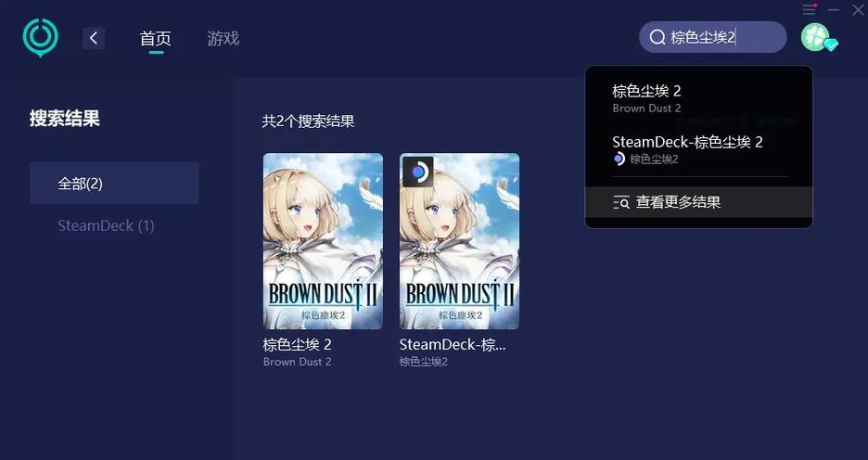Switch to the 首页 tab

pos(156,38)
